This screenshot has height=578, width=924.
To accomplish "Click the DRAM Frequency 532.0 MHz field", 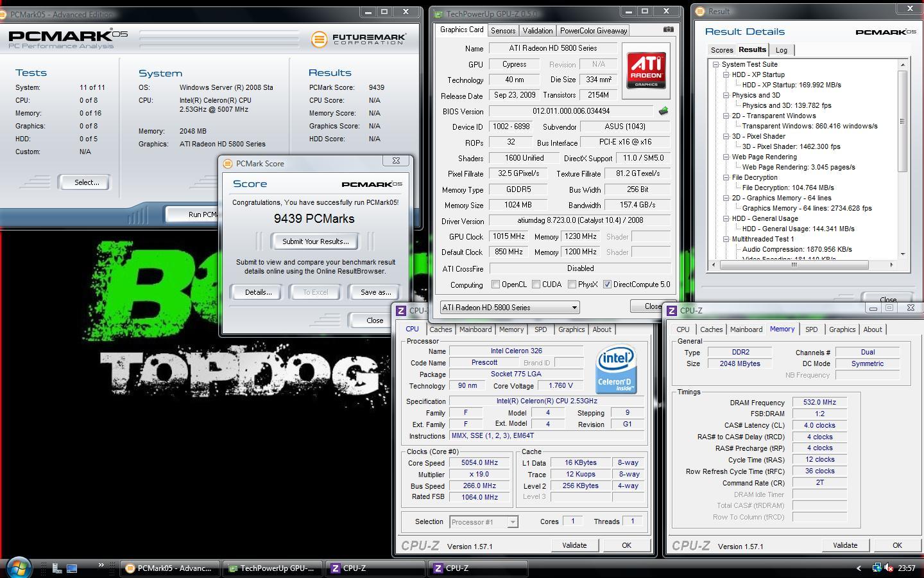I will [x=820, y=402].
